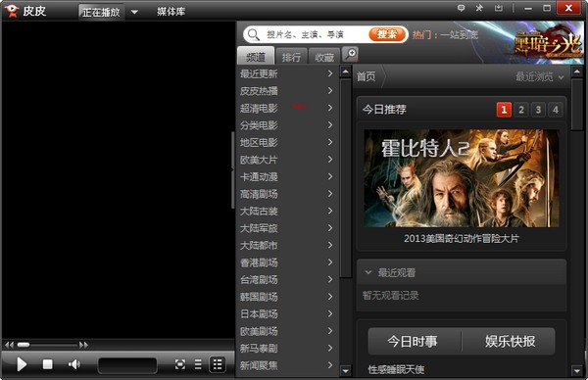Expand the 最近更新 channel

287,73
